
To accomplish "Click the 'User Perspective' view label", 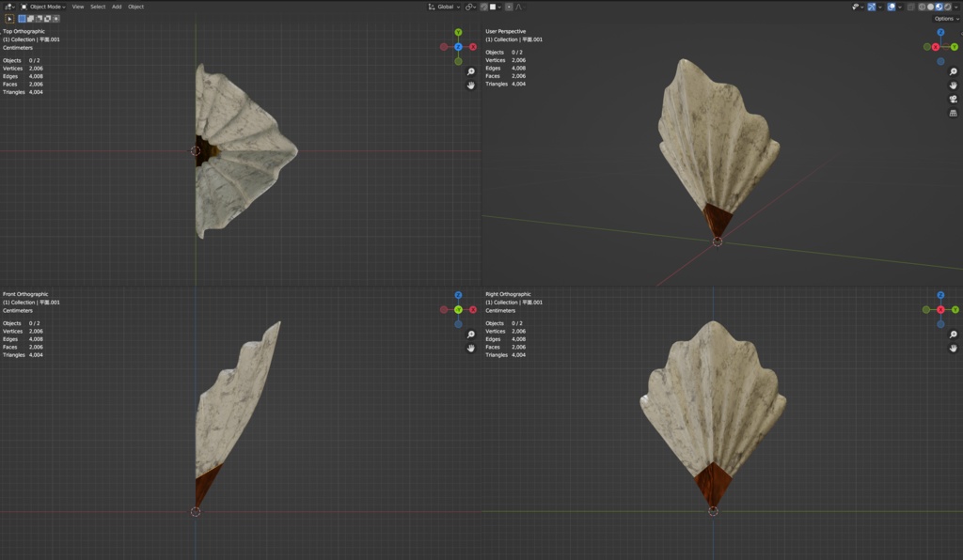I will coord(505,31).
